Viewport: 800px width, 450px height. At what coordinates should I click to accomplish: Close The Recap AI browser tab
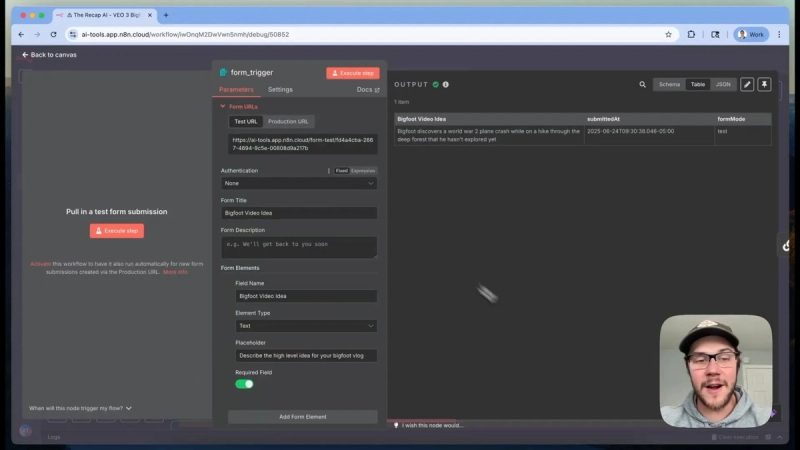[149, 15]
